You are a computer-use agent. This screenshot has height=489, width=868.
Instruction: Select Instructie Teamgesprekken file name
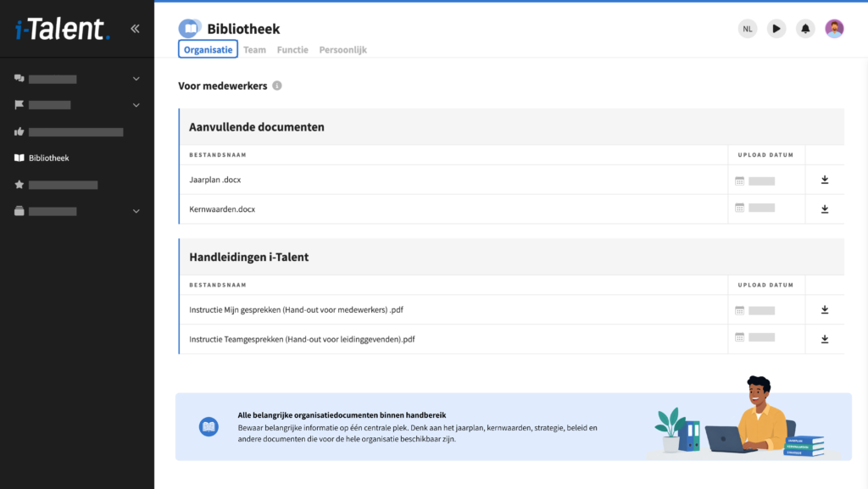click(302, 339)
